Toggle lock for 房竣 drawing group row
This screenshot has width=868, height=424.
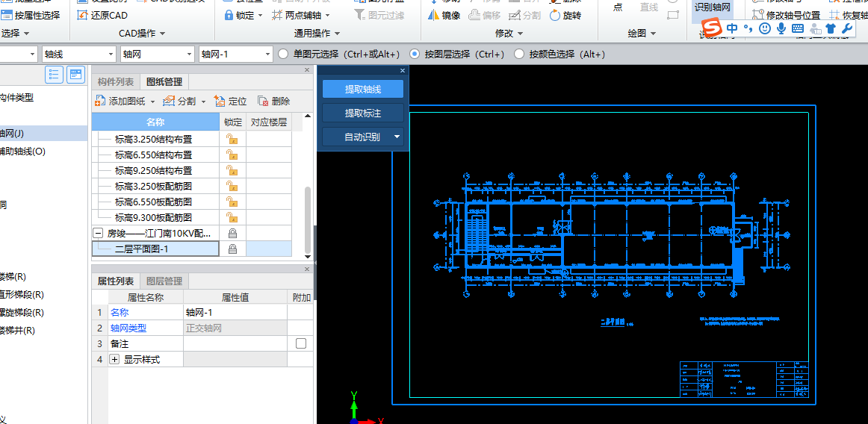click(x=232, y=233)
